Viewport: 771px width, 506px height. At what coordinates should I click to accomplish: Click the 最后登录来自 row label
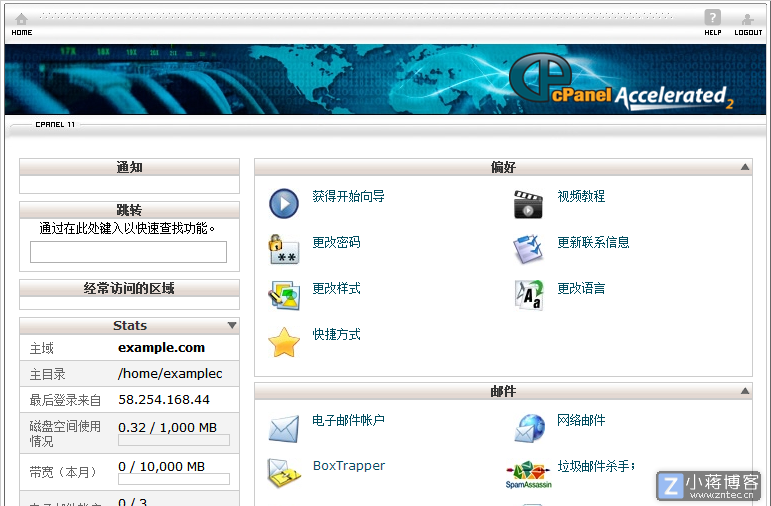pos(65,400)
